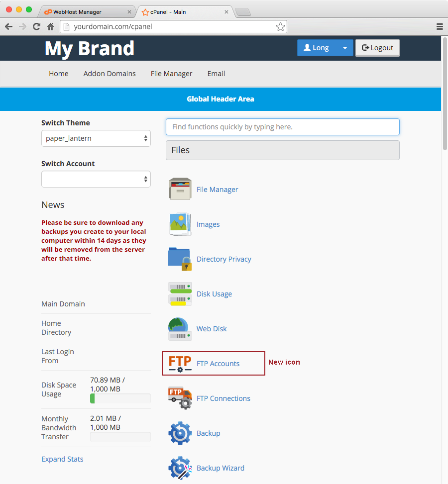Viewport: 448px width, 484px height.
Task: Bookmark the page with the star icon
Action: pyautogui.click(x=280, y=27)
